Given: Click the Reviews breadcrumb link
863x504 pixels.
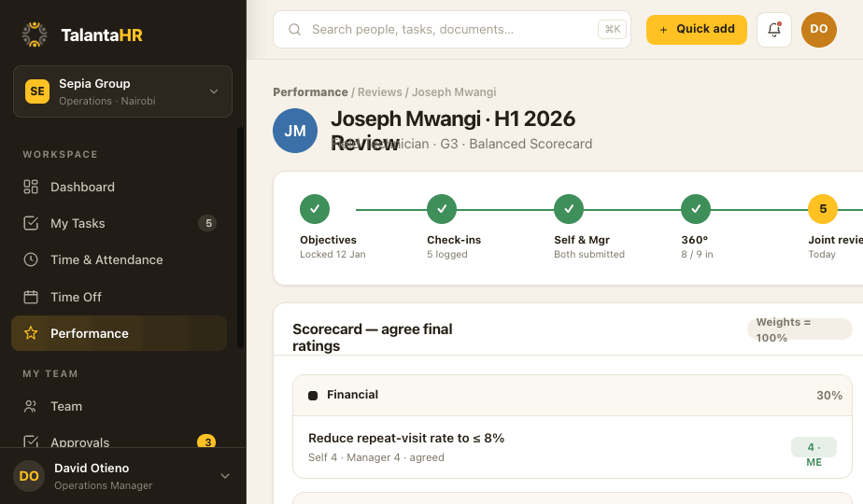Looking at the screenshot, I should (380, 91).
